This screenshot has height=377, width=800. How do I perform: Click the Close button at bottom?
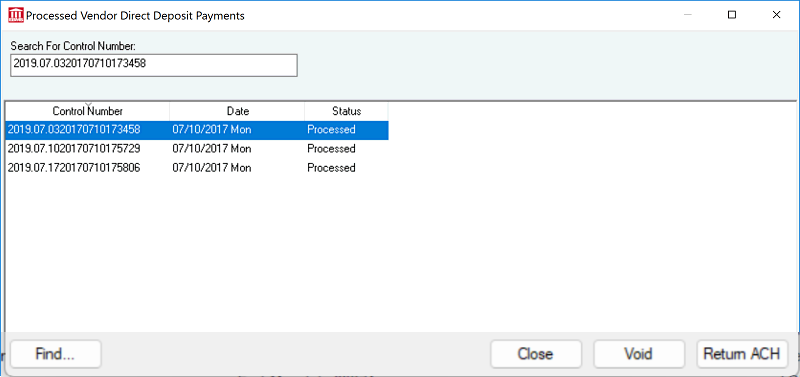tap(536, 354)
